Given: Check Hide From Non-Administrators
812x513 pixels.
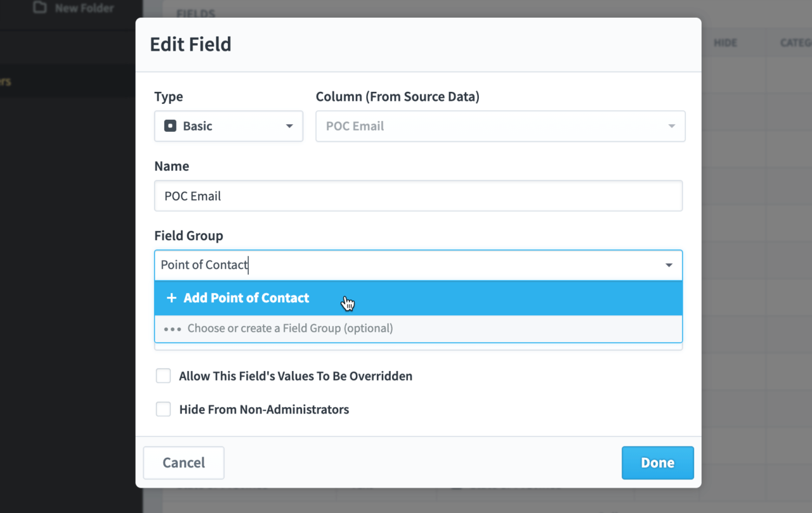Looking at the screenshot, I should click(x=163, y=409).
